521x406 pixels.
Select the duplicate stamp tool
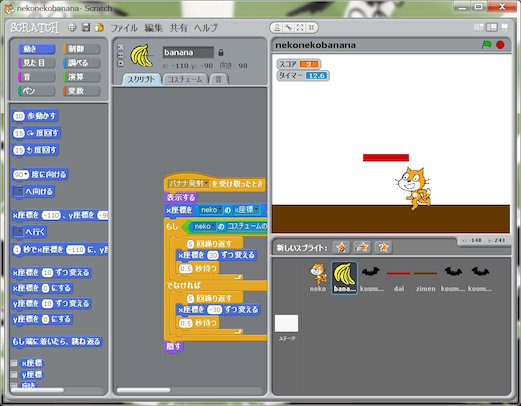point(277,28)
